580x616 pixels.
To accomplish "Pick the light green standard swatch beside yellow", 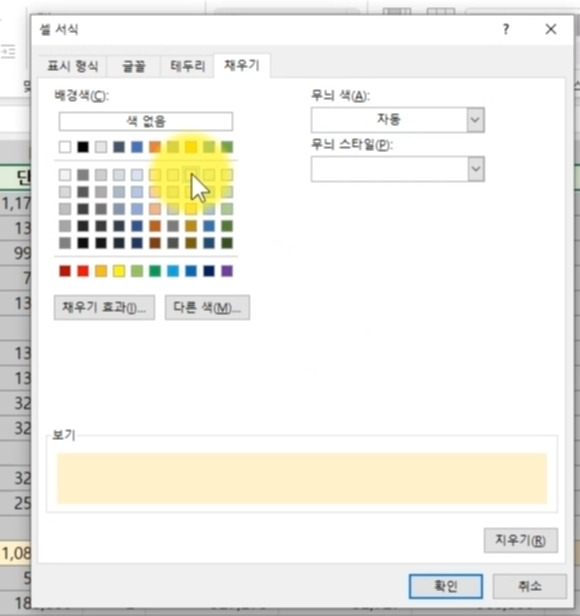I will [137, 271].
